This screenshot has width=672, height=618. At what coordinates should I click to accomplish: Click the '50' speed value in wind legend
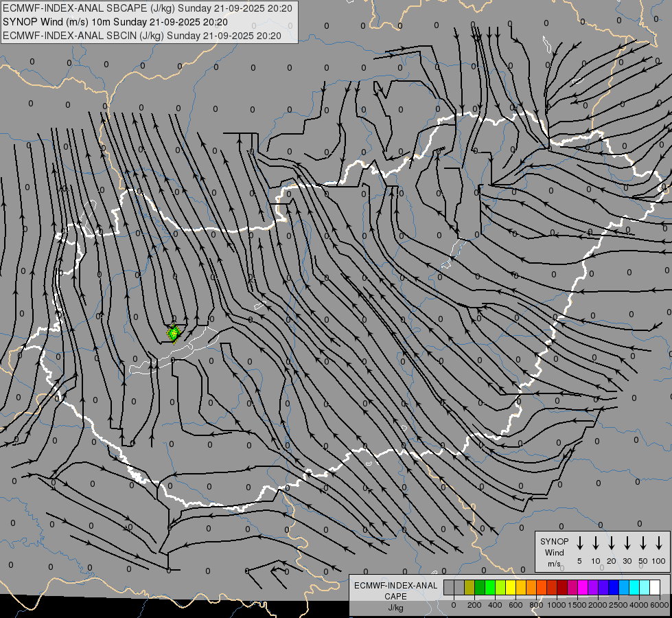coord(643,561)
